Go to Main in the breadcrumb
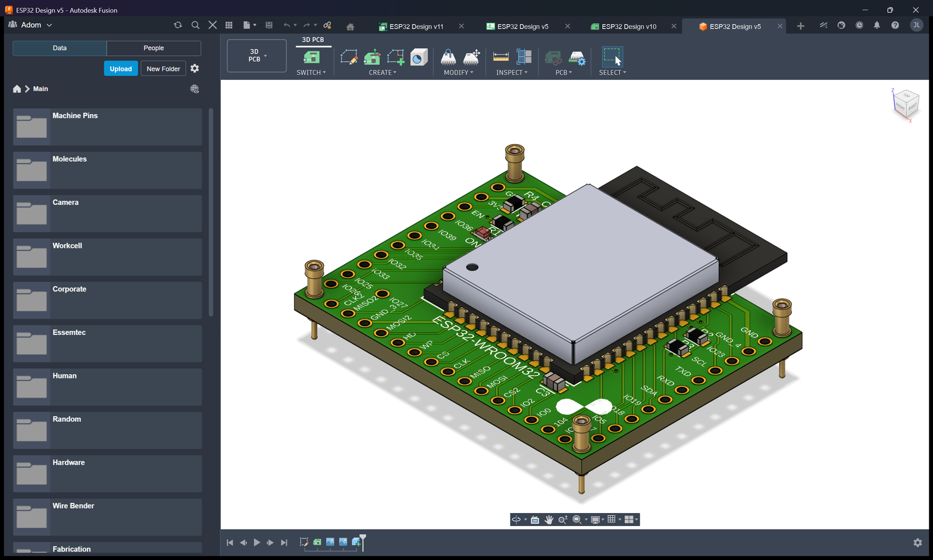 (40, 89)
